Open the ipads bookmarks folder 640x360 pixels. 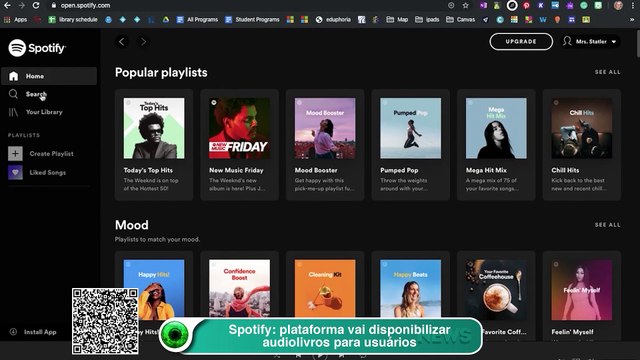tap(427, 19)
